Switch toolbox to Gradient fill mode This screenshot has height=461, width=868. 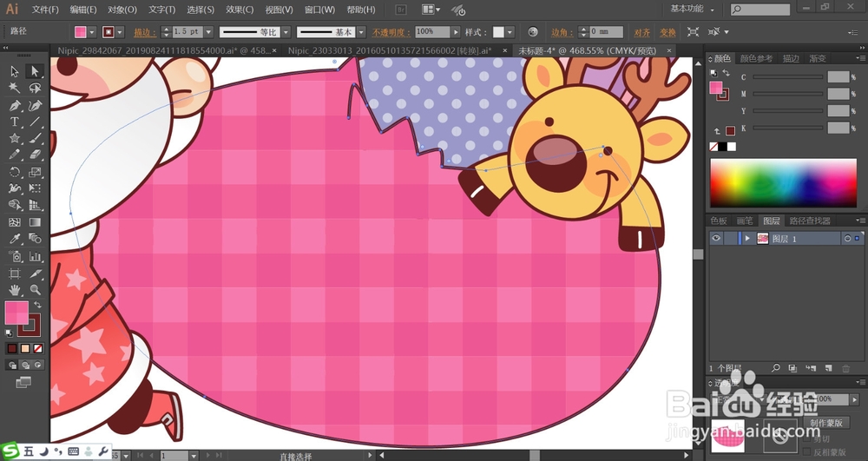pos(25,349)
